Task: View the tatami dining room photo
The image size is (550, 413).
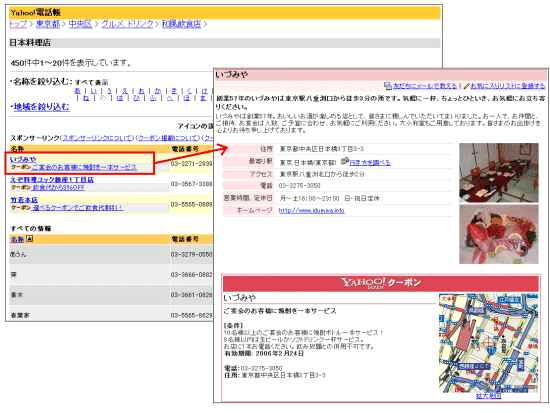Action: tap(499, 173)
